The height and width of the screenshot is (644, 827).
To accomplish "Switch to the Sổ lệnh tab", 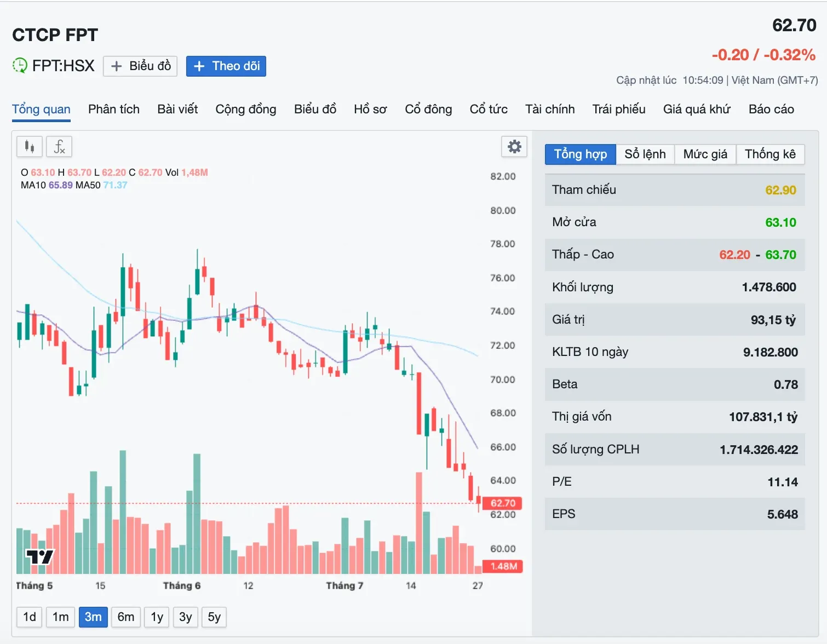I will pos(645,154).
